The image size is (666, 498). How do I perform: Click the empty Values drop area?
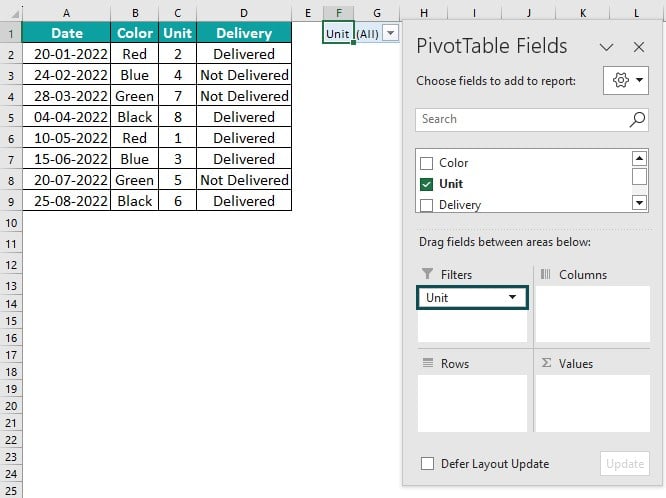(x=593, y=403)
